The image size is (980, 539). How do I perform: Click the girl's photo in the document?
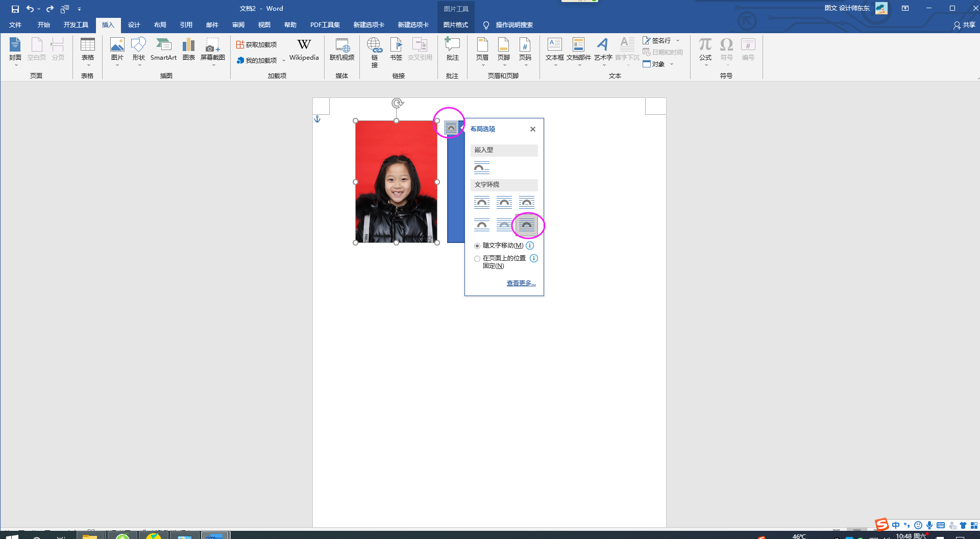(x=396, y=182)
